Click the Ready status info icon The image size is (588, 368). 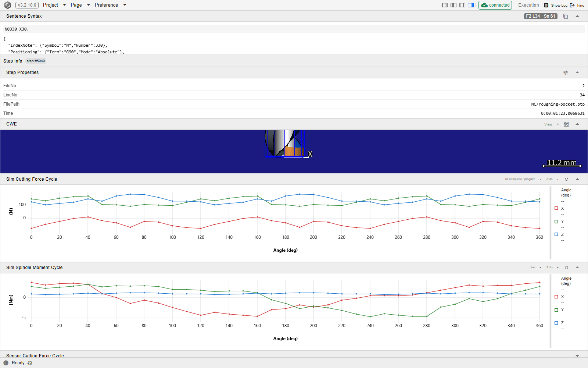coord(6,363)
